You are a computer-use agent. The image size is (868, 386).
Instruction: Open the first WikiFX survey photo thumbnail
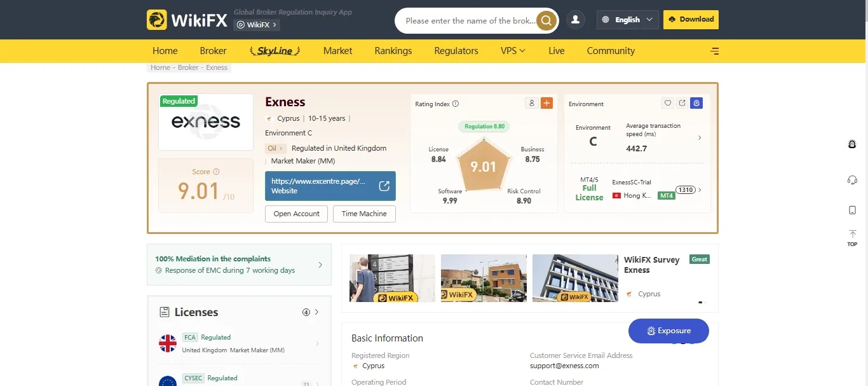pos(392,278)
